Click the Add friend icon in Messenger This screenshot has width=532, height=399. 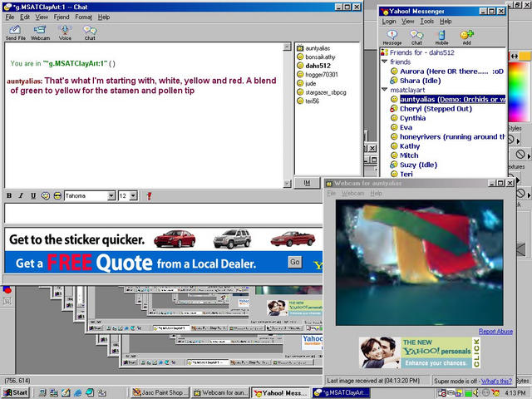click(467, 37)
